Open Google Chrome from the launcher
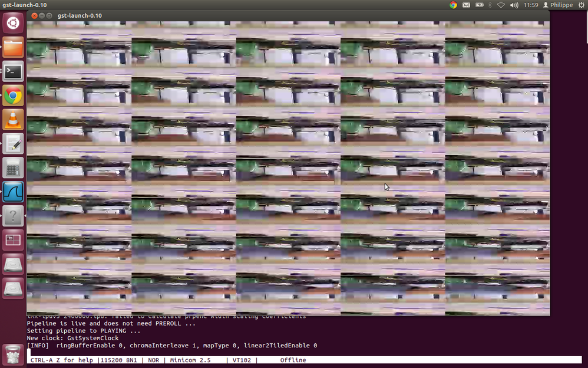Viewport: 588px width, 368px height. pyautogui.click(x=13, y=96)
